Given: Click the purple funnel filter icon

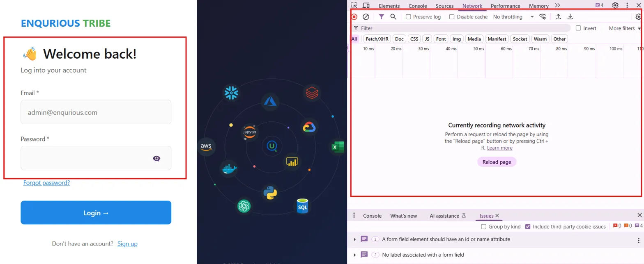Looking at the screenshot, I should [382, 17].
